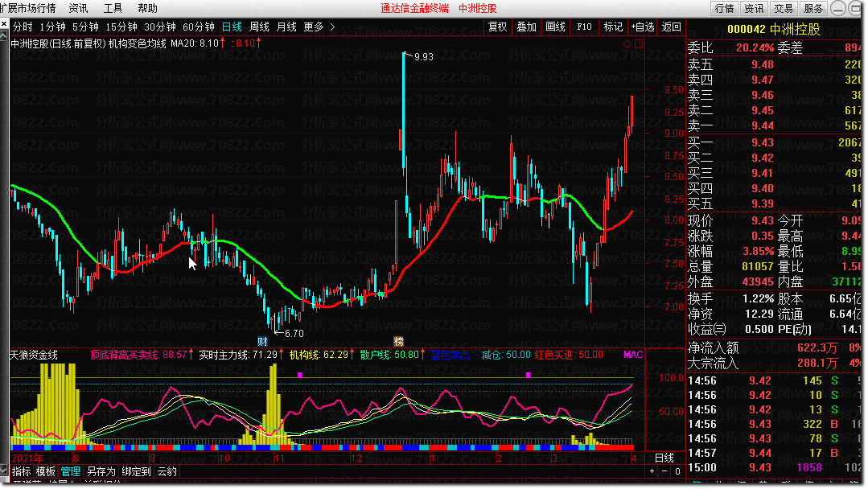
Task: Click the 财 marker below the candles
Action: pos(262,341)
